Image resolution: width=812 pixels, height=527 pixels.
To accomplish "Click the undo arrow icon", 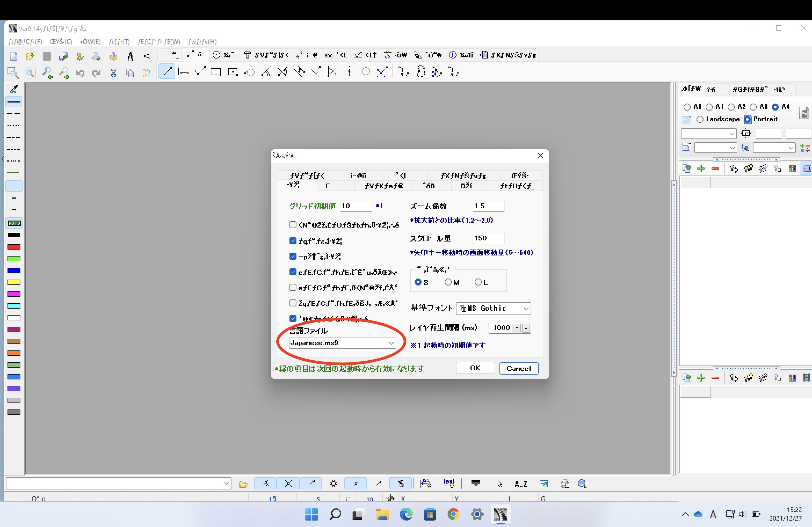I will [x=80, y=73].
